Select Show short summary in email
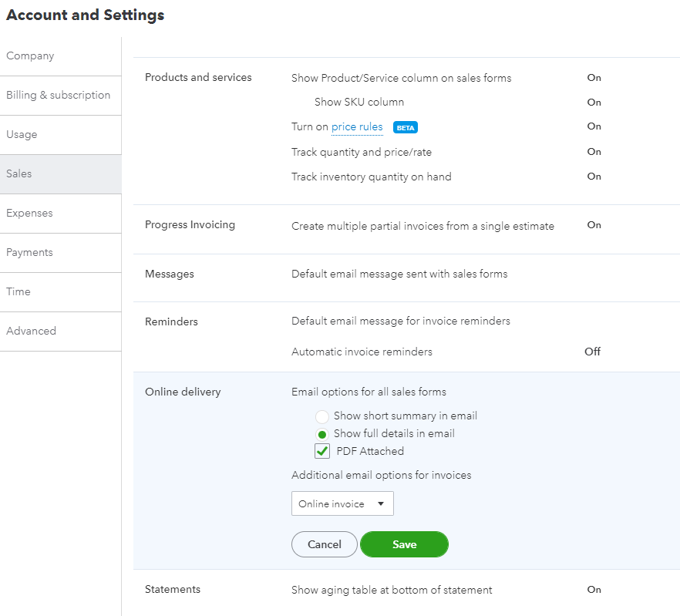 (x=322, y=416)
